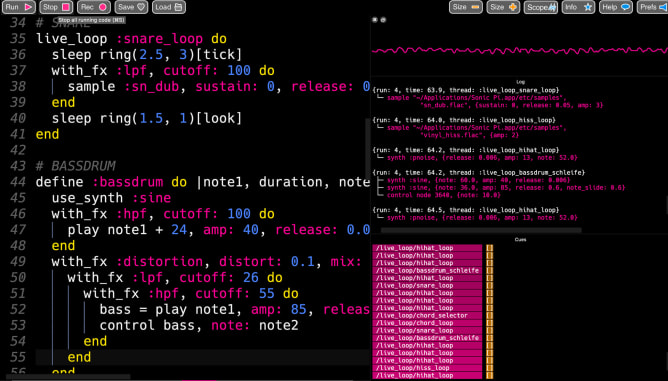The height and width of the screenshot is (381, 668).
Task: Click :distortion in the with_fx line
Action: coord(159,262)
